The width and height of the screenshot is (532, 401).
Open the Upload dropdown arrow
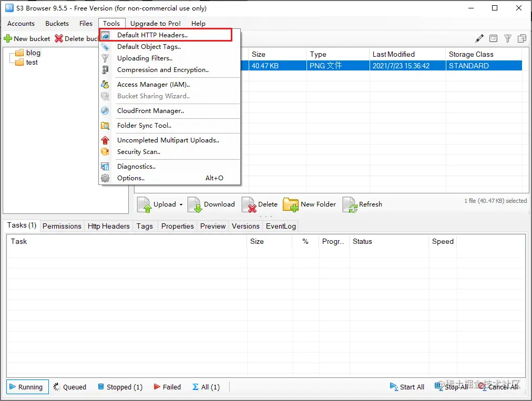[181, 204]
